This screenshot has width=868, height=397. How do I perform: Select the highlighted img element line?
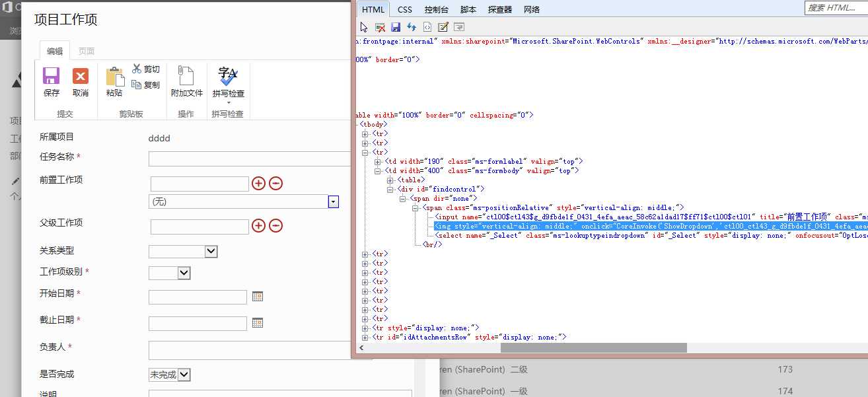click(x=650, y=226)
